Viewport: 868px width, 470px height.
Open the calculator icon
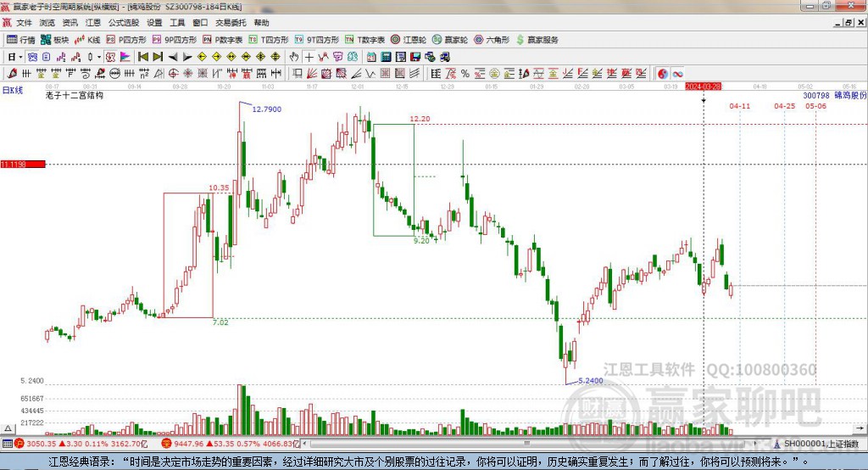point(386,57)
